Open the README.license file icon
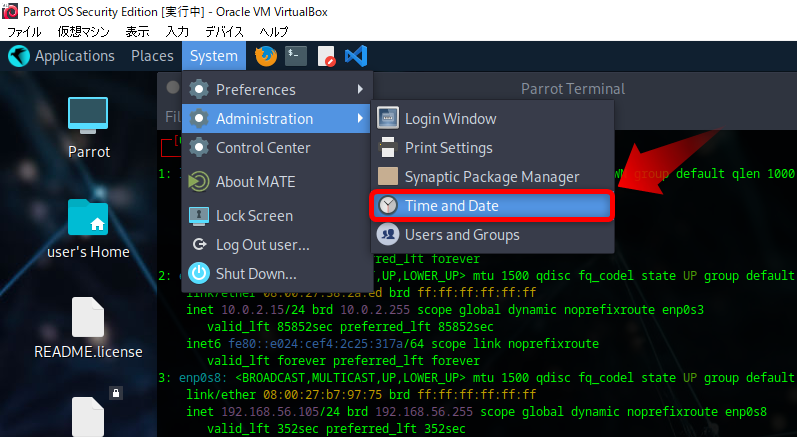This screenshot has height=437, width=797. [x=88, y=317]
